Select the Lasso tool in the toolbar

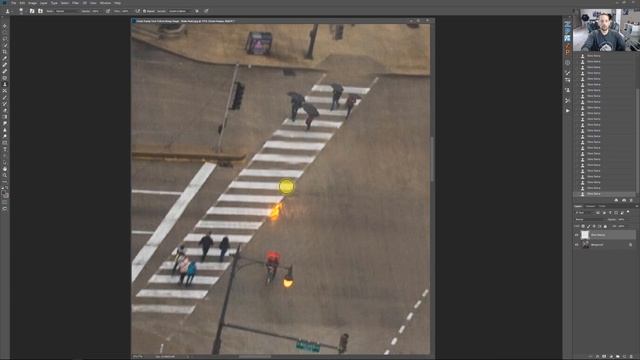5,39
